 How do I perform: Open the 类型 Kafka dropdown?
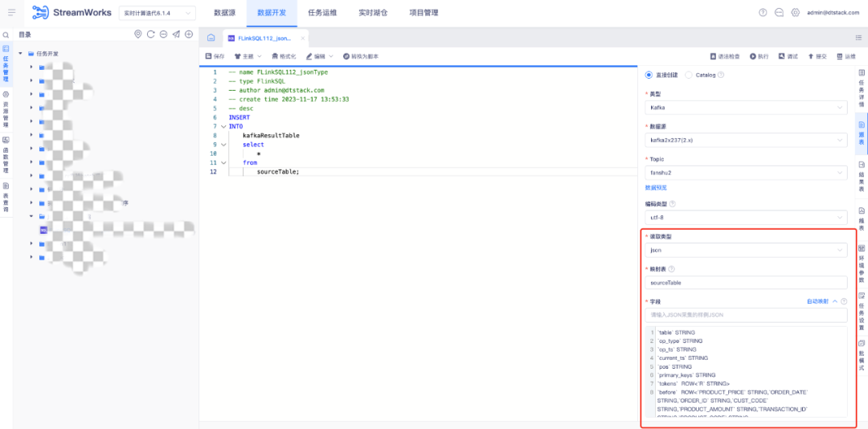(x=746, y=108)
